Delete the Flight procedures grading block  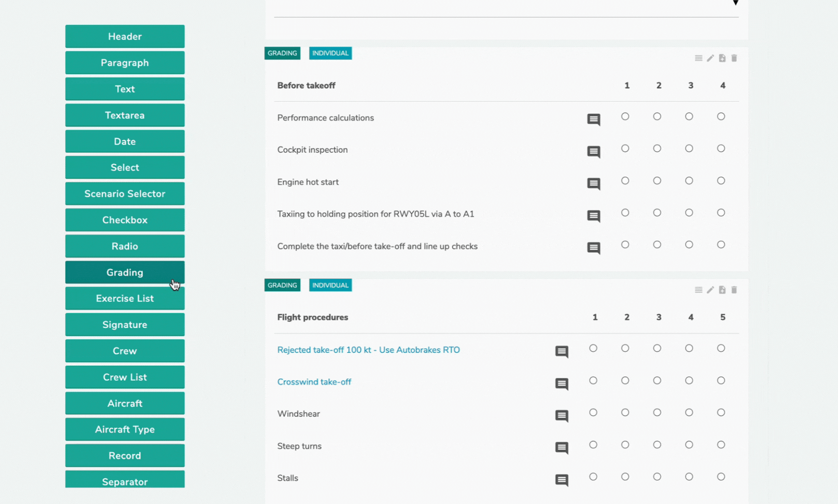coord(734,290)
